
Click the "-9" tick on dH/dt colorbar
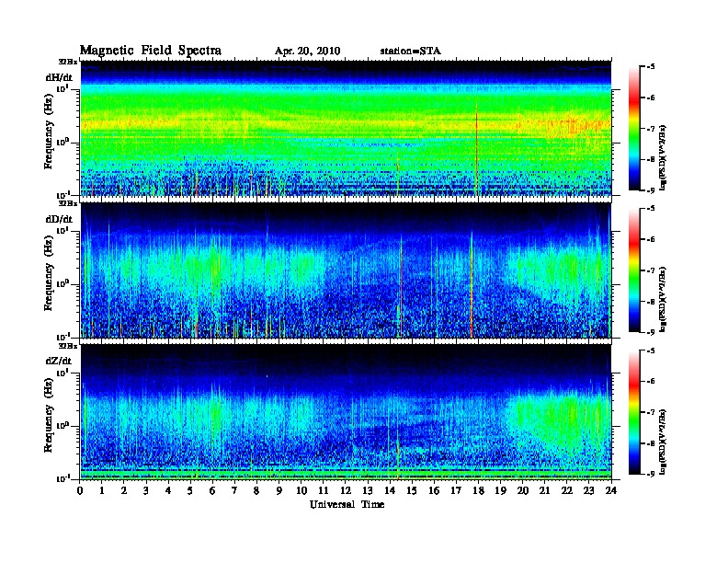tap(651, 190)
